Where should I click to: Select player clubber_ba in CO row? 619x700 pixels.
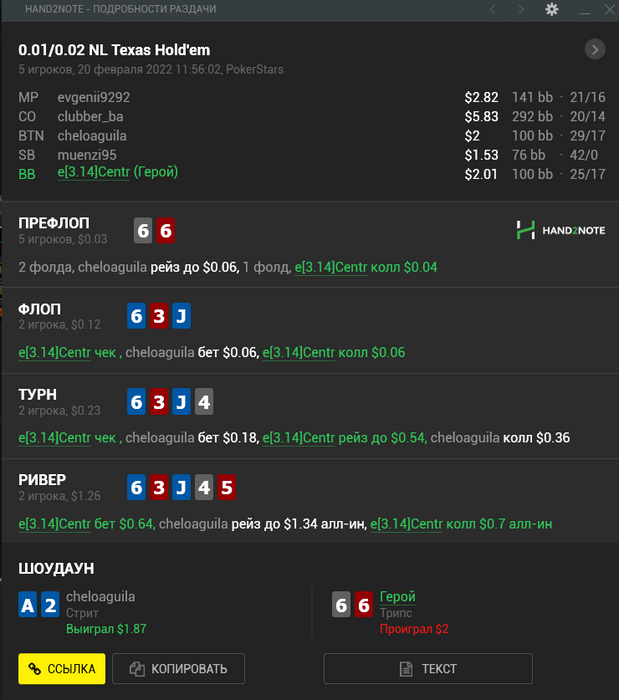90,117
